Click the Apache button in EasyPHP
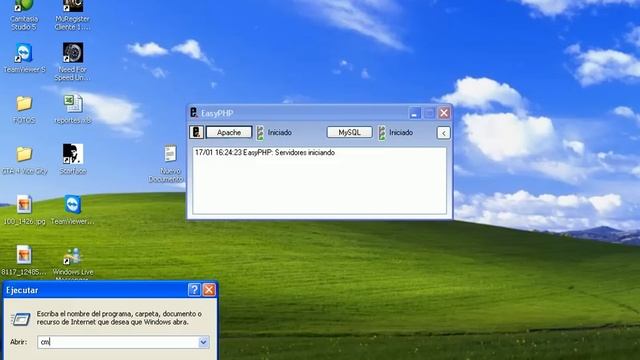 click(x=229, y=132)
